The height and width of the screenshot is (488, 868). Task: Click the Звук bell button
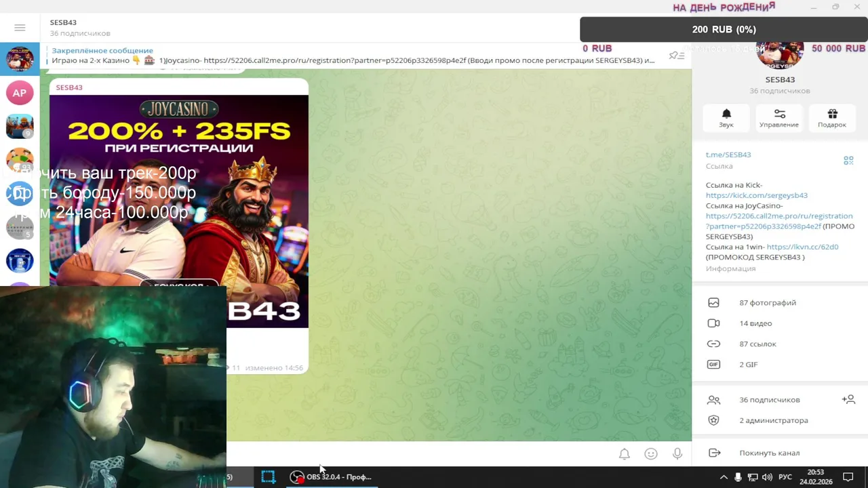(726, 118)
